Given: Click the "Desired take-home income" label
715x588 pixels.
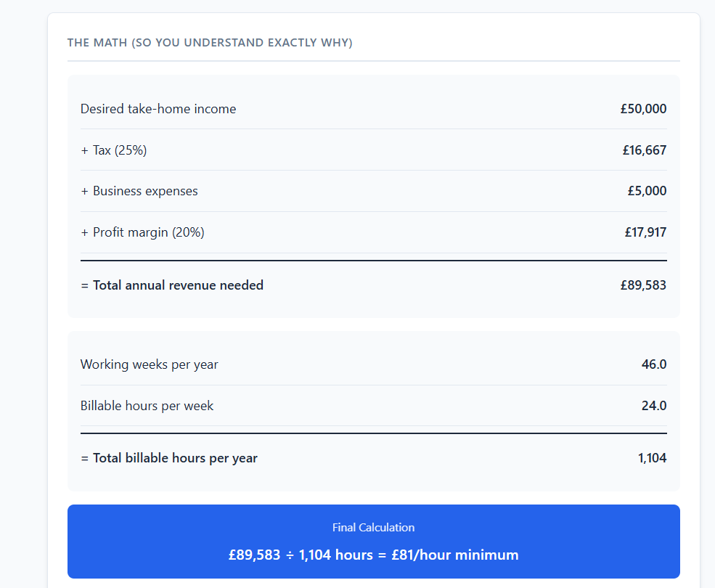Looking at the screenshot, I should pyautogui.click(x=158, y=109).
